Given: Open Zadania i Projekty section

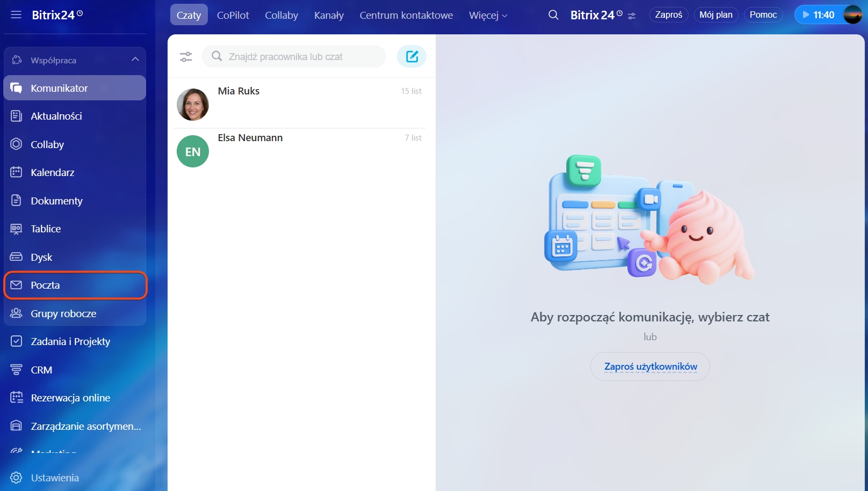Looking at the screenshot, I should tap(75, 341).
